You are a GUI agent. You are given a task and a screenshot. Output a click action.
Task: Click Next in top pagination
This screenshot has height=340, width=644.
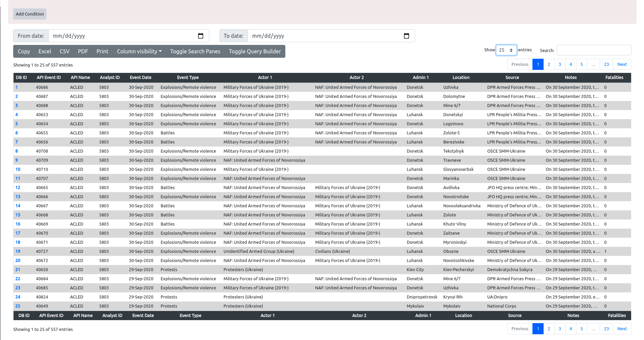click(x=622, y=64)
